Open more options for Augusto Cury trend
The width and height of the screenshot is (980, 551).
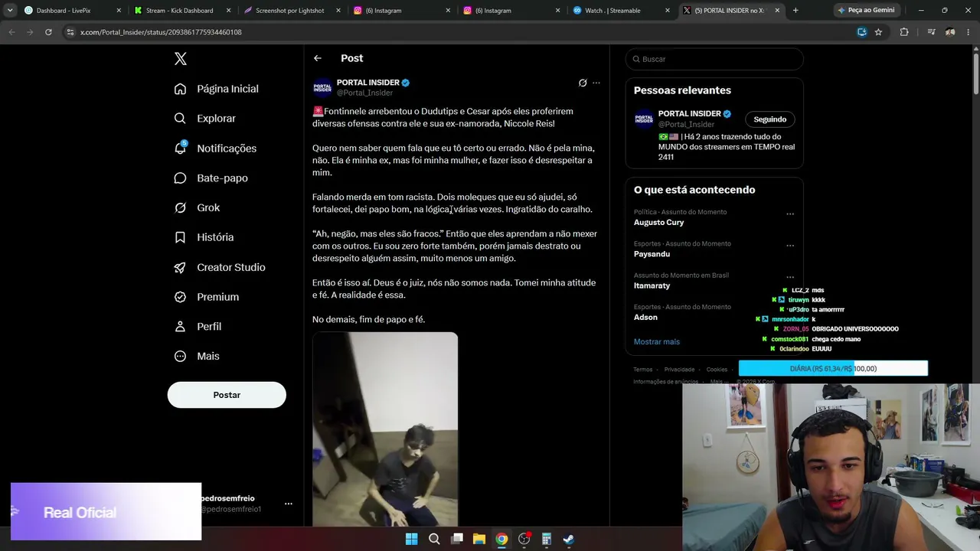790,214
